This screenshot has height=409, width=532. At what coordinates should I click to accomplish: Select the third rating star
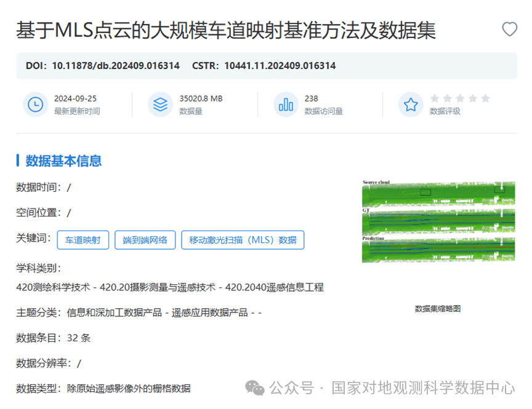[x=460, y=98]
